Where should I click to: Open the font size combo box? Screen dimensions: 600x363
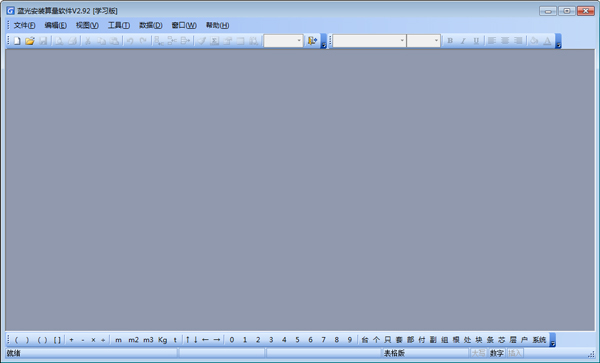[423, 41]
